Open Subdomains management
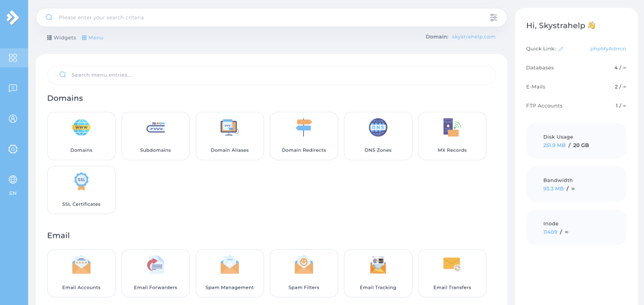 tap(155, 135)
